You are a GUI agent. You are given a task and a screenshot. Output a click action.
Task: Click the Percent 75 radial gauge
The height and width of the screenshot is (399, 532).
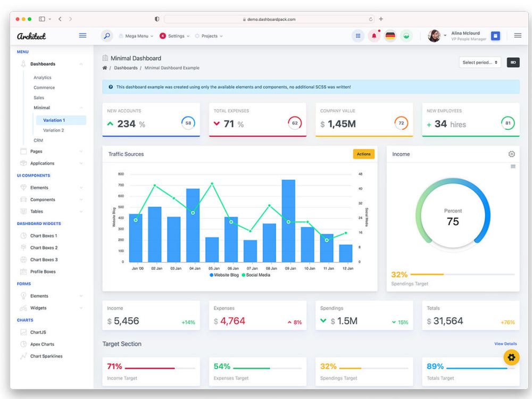tap(453, 215)
